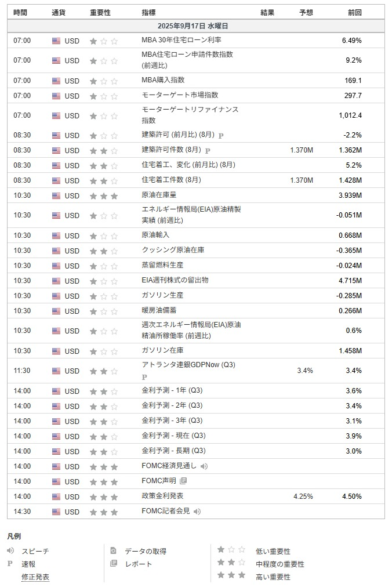Click the 修正発表 legend link
Screen dimensions: 392x587
click(35, 577)
